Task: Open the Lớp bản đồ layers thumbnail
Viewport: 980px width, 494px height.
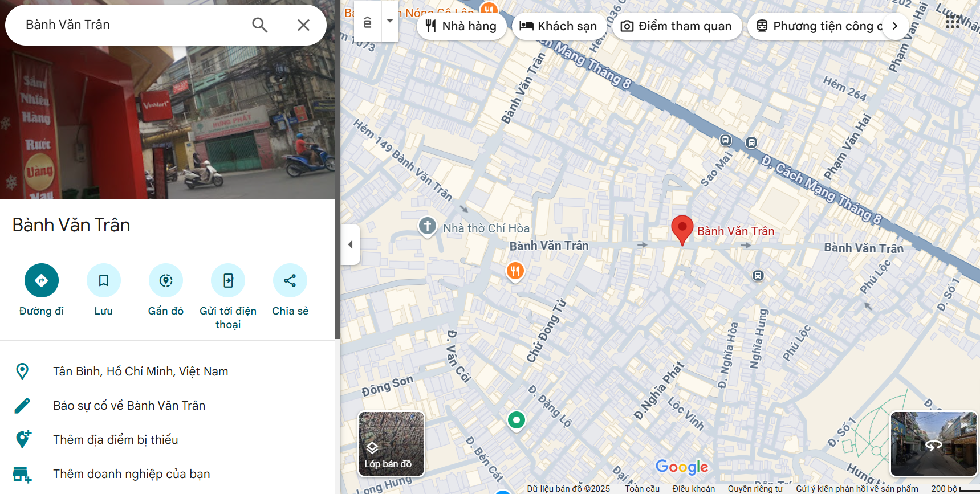Action: tap(391, 444)
